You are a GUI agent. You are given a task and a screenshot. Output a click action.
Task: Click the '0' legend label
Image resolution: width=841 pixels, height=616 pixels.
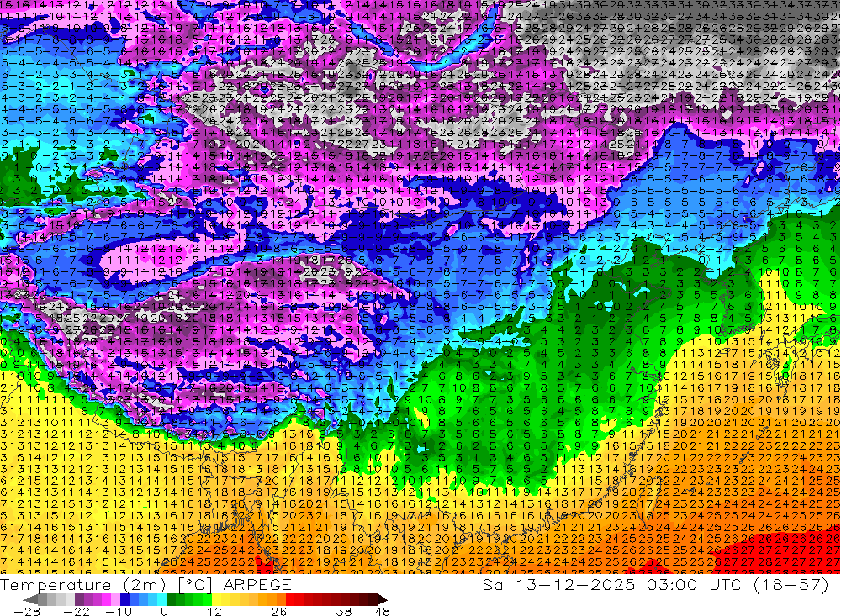164,612
